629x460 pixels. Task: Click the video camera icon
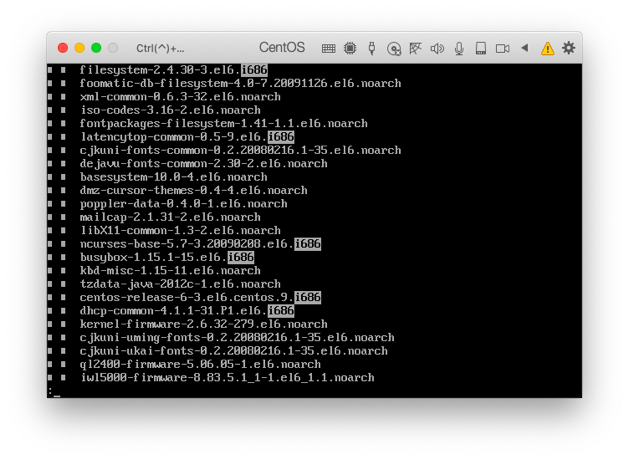tap(503, 49)
